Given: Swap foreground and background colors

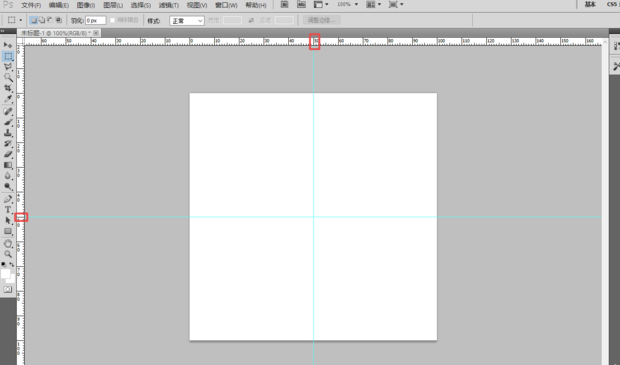Looking at the screenshot, I should coord(11,264).
